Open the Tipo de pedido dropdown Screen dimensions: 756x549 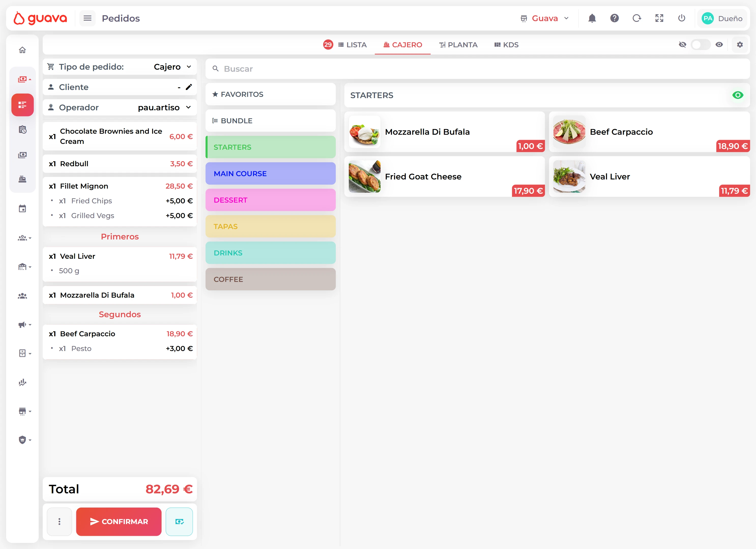[x=172, y=67]
